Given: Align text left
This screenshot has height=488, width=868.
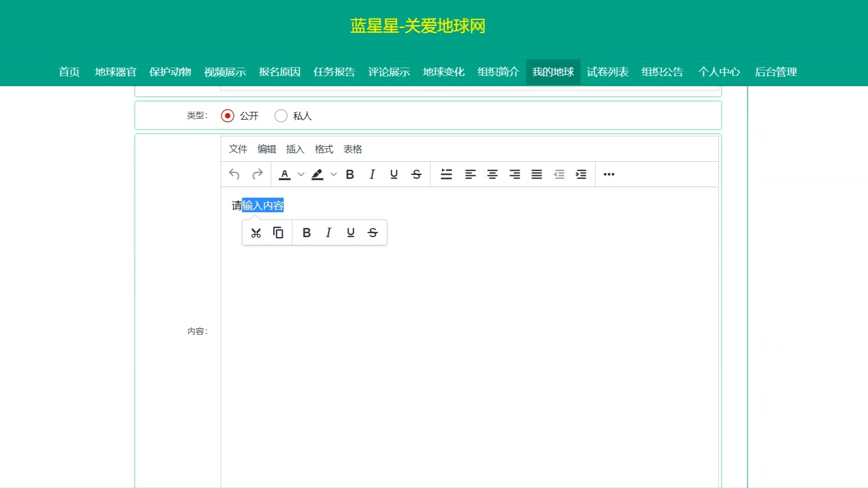Looking at the screenshot, I should [470, 174].
